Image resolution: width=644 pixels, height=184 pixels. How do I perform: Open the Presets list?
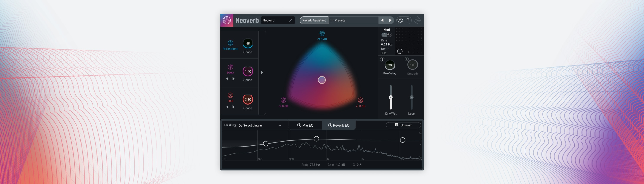353,20
